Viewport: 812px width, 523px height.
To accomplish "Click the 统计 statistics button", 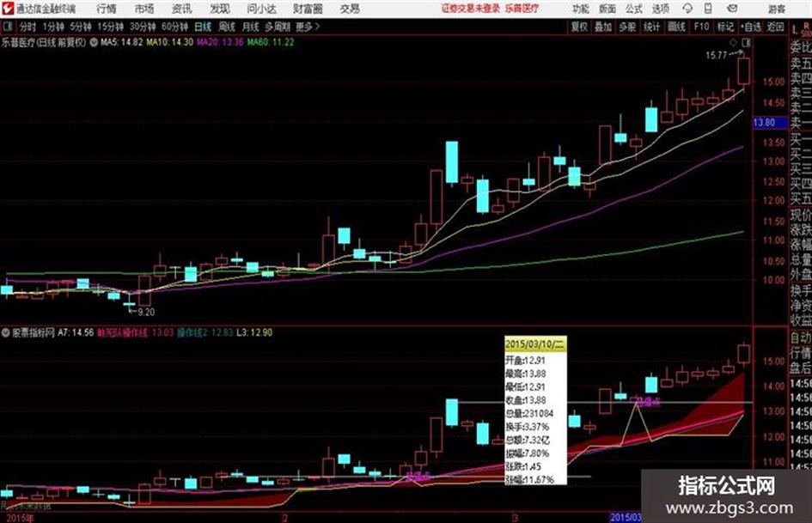I will pyautogui.click(x=651, y=27).
